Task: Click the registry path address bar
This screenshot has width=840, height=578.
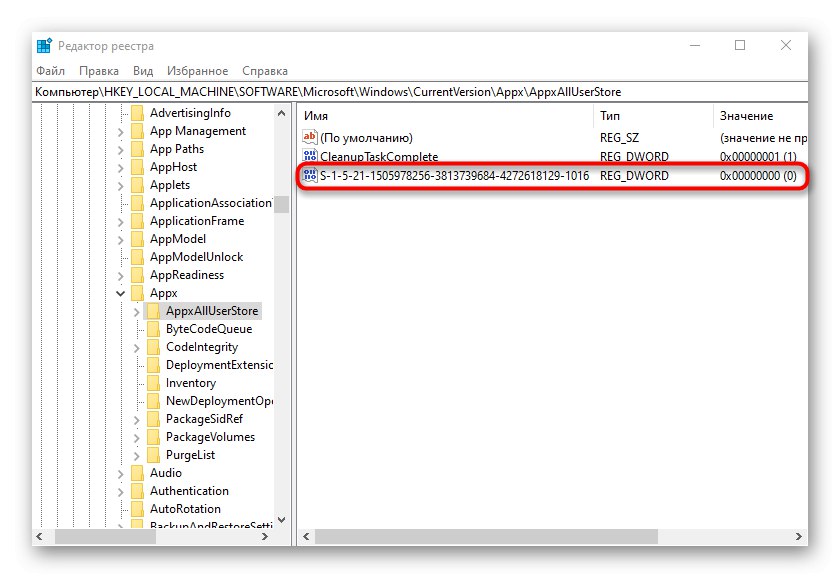Action: [420, 92]
